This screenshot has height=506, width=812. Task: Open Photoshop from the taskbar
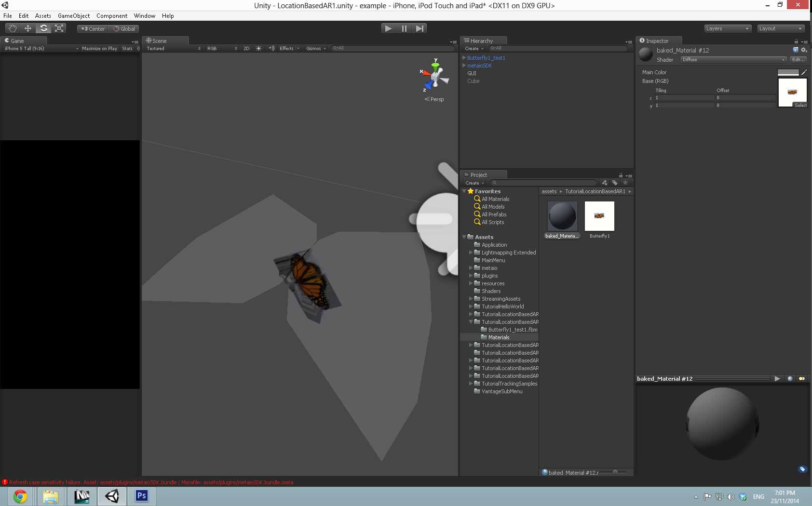141,496
